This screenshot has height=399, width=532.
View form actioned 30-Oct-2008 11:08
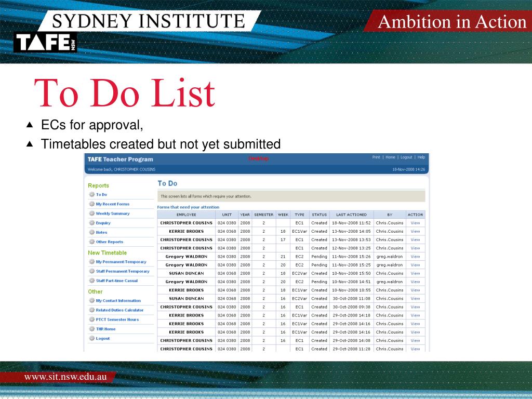[415, 299]
